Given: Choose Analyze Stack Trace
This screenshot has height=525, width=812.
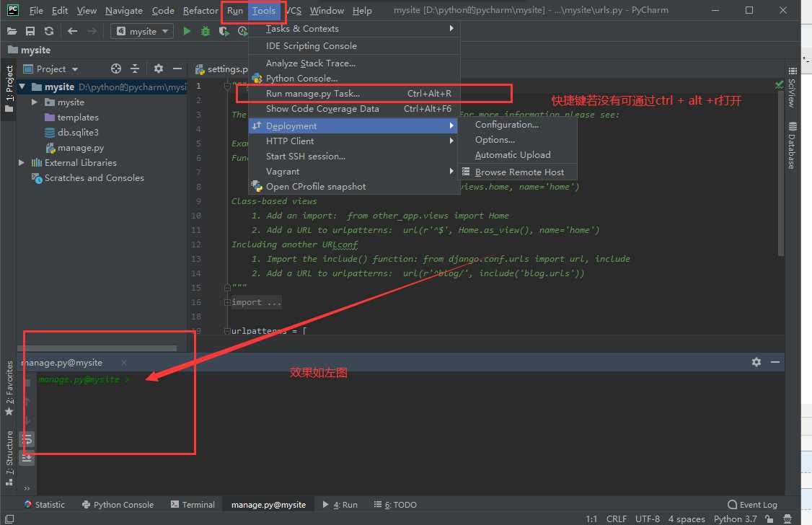Looking at the screenshot, I should point(353,63).
